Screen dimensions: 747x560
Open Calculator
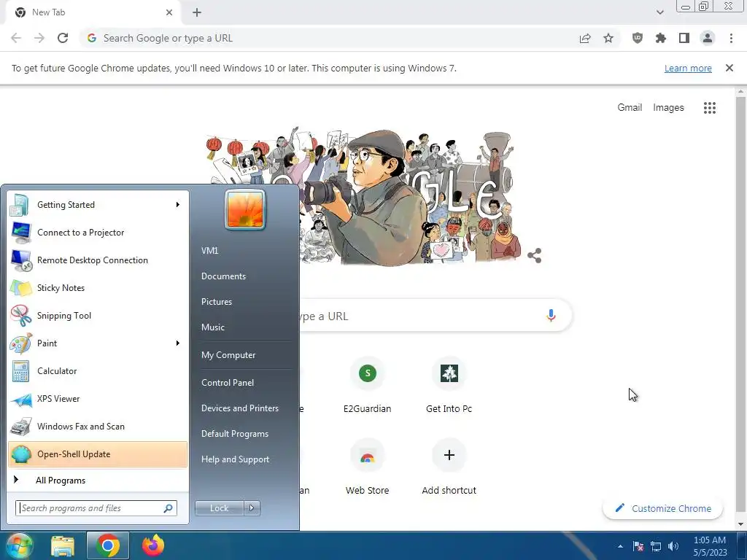tap(98, 371)
